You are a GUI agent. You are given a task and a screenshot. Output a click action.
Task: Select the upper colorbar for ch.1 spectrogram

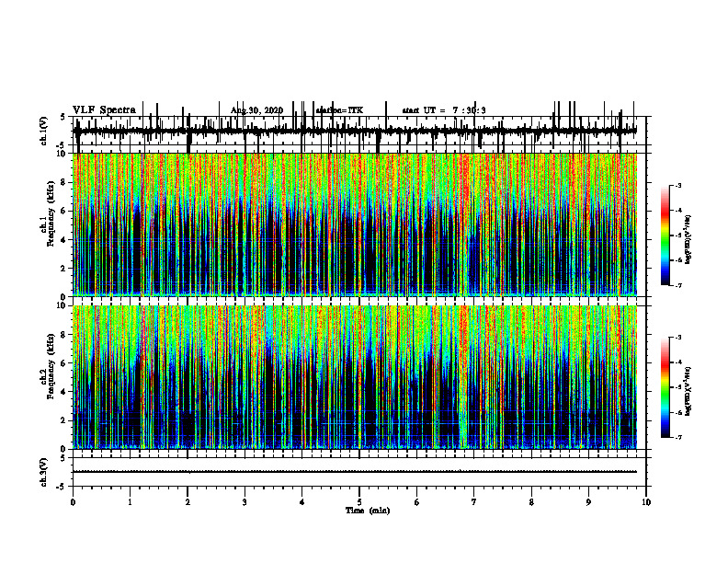click(665, 236)
